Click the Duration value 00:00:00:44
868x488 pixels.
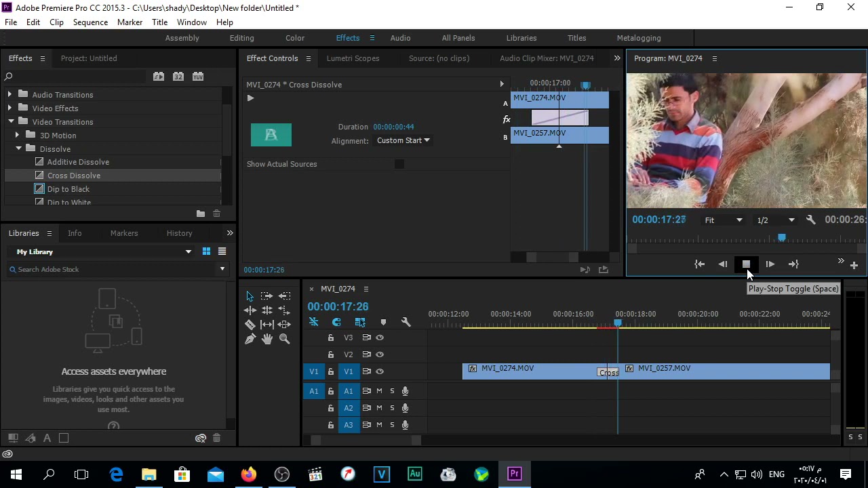tap(393, 127)
